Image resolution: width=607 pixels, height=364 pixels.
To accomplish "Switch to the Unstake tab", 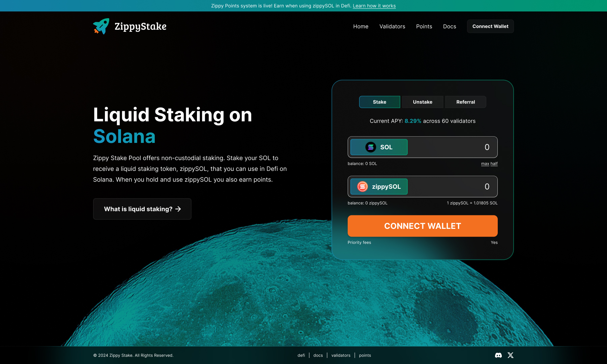I will [x=423, y=102].
